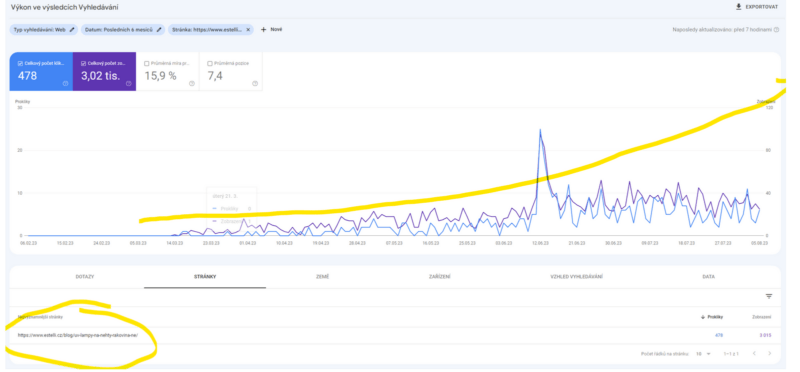This screenshot has height=372, width=800.
Task: Switch to the Země tab
Action: (x=322, y=277)
